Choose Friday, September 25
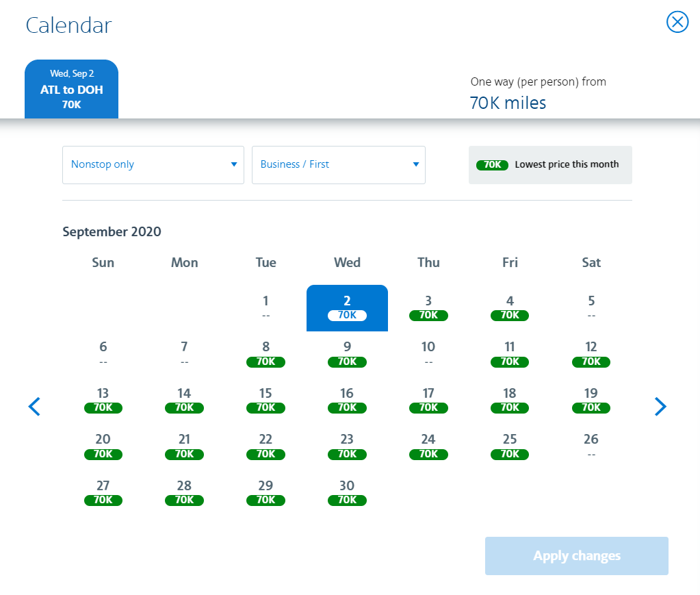Image resolution: width=700 pixels, height=595 pixels. pos(510,446)
